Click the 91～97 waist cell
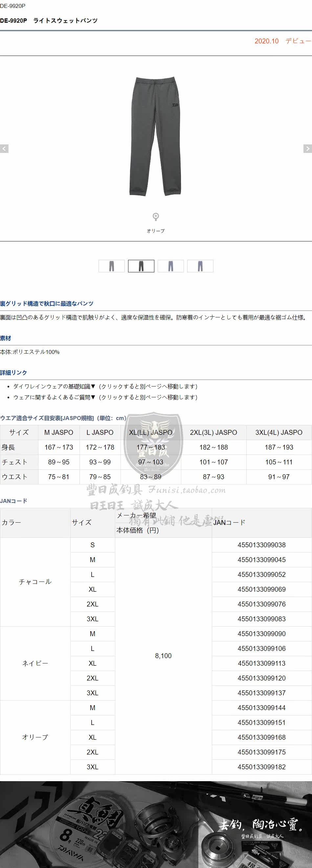The image size is (312, 868). [279, 477]
